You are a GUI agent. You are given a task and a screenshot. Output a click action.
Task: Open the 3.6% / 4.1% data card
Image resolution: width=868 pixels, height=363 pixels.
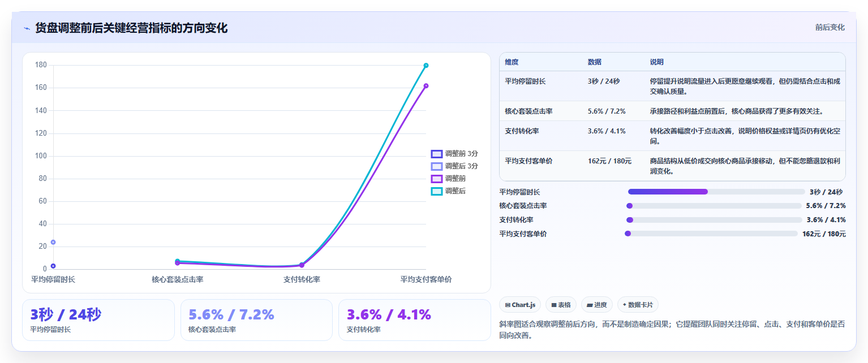click(415, 320)
